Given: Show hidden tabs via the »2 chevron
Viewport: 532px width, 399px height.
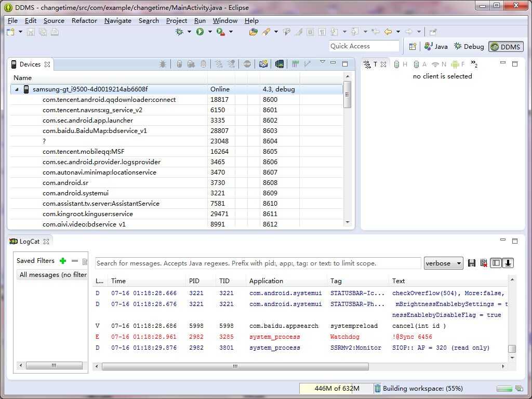Looking at the screenshot, I should pyautogui.click(x=474, y=64).
